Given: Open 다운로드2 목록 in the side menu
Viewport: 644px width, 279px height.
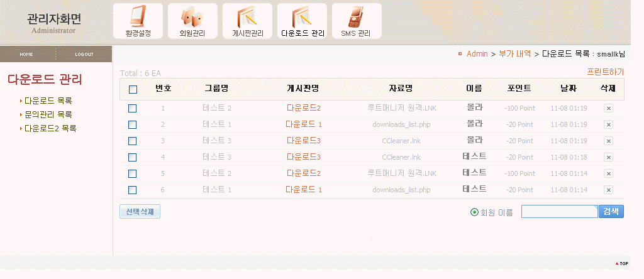Looking at the screenshot, I should click(50, 128).
